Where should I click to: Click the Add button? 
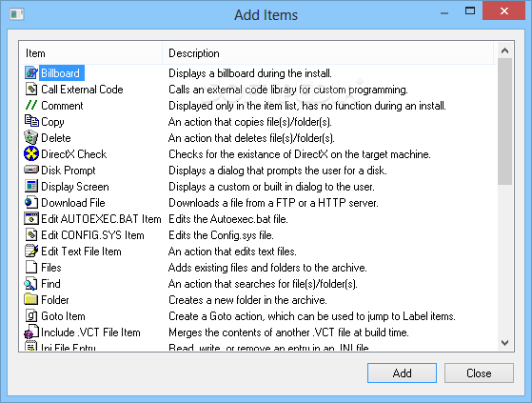(402, 373)
